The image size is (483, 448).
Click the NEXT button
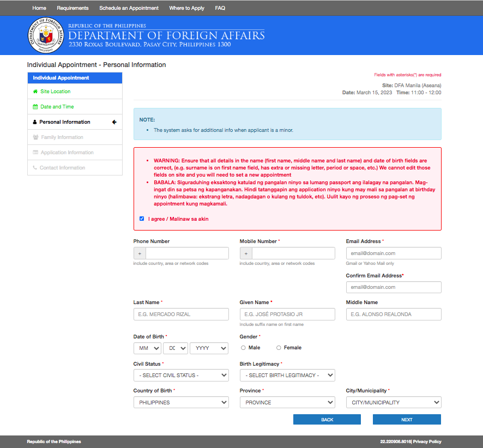[x=407, y=420]
